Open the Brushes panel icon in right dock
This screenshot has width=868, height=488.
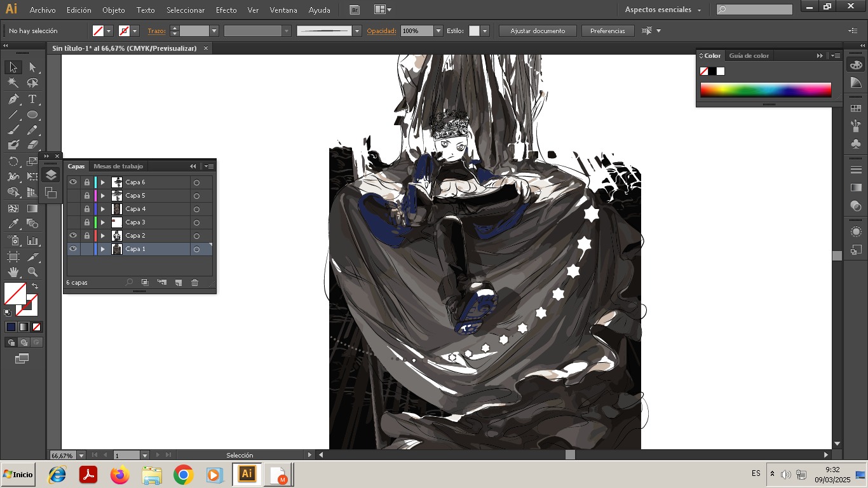[x=856, y=126]
